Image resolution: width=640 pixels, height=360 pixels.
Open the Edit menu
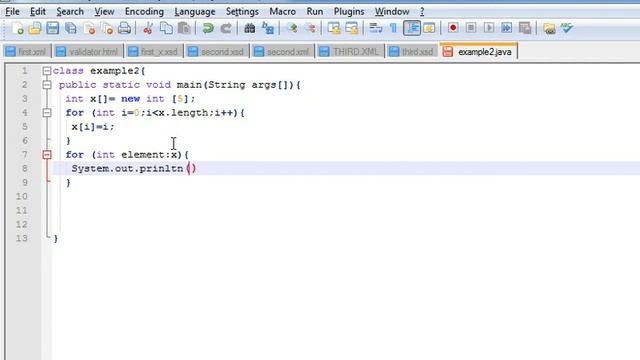[38, 11]
